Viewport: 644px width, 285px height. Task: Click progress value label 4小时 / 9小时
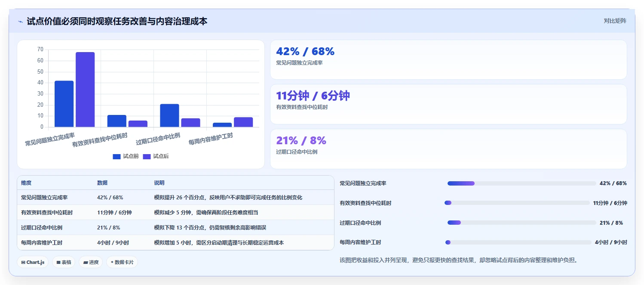click(611, 242)
